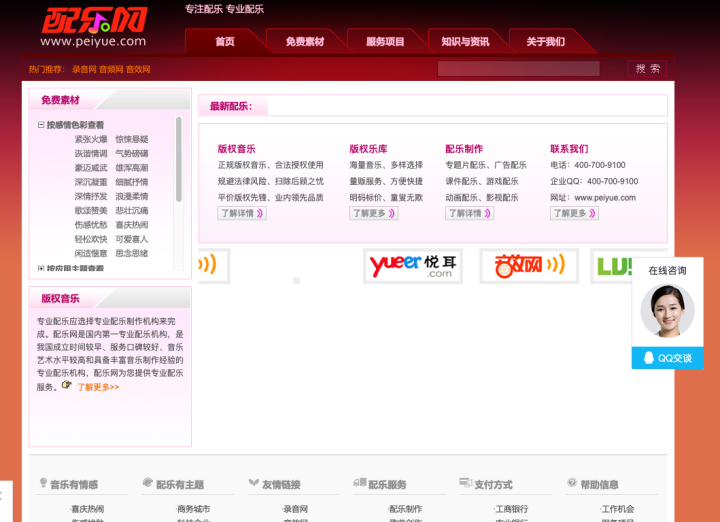The width and height of the screenshot is (720, 522).
Task: Select 悲壮沉痛 category
Action: [x=132, y=210]
